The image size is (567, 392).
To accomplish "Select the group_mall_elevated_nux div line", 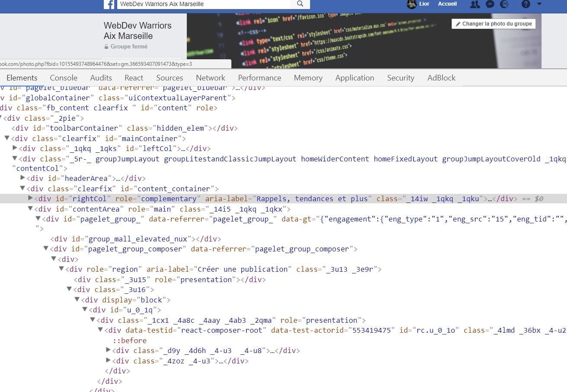I will pos(135,239).
